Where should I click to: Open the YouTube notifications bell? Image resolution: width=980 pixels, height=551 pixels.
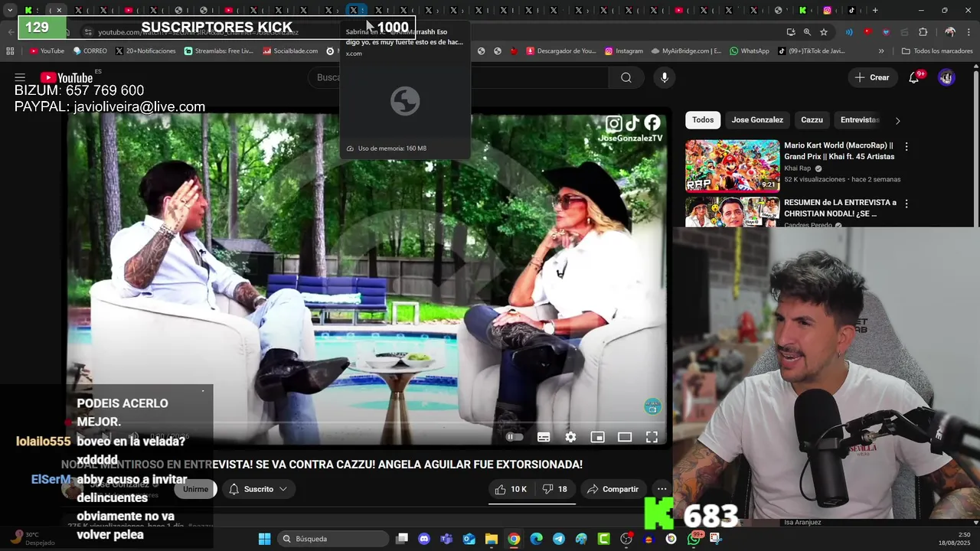913,77
